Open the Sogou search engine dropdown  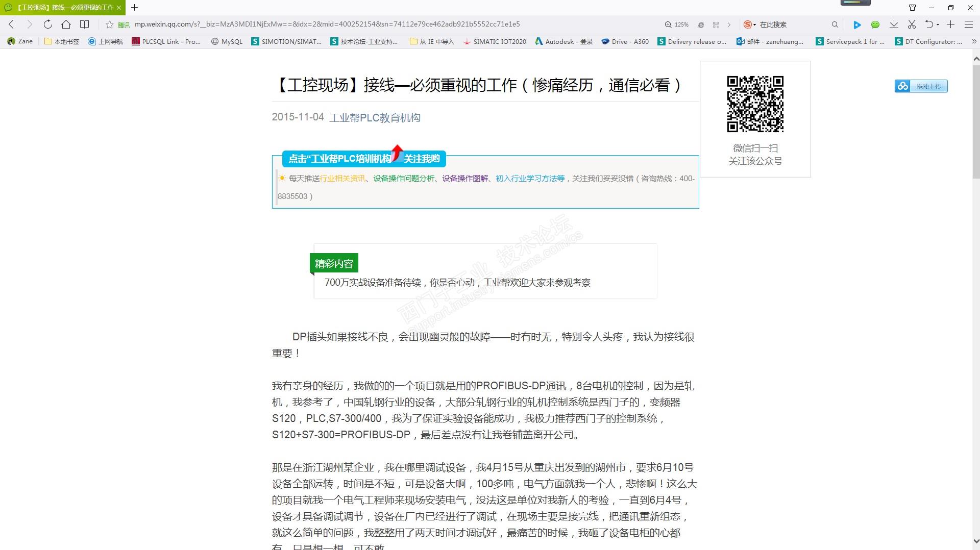pos(750,24)
